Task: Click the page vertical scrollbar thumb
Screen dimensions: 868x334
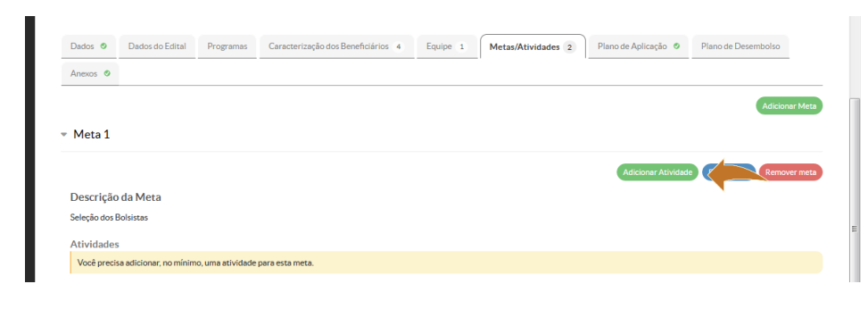Action: (x=854, y=191)
